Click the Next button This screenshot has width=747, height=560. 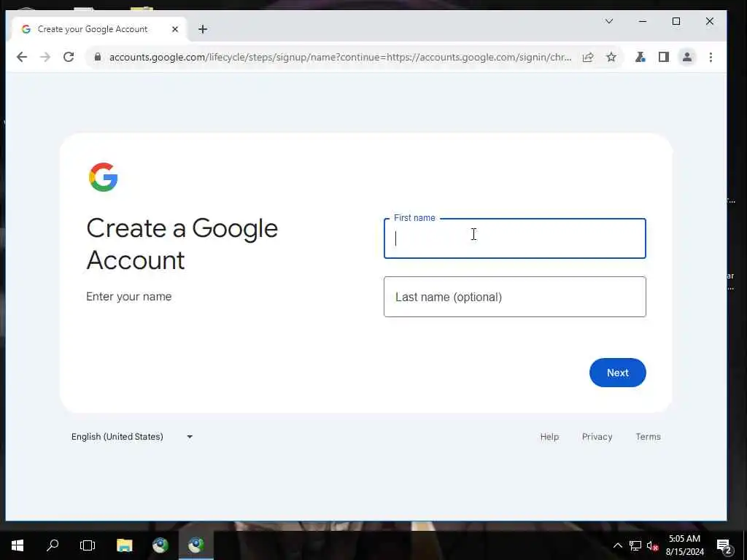pos(617,373)
